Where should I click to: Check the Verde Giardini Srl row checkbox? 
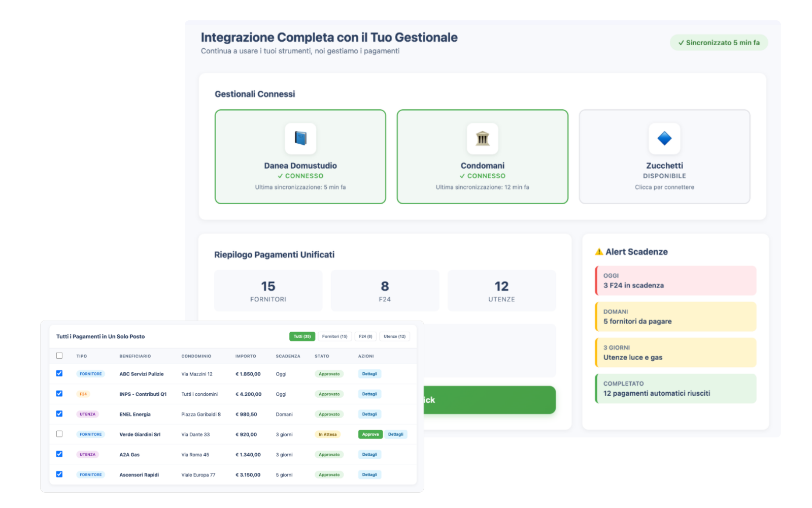59,434
